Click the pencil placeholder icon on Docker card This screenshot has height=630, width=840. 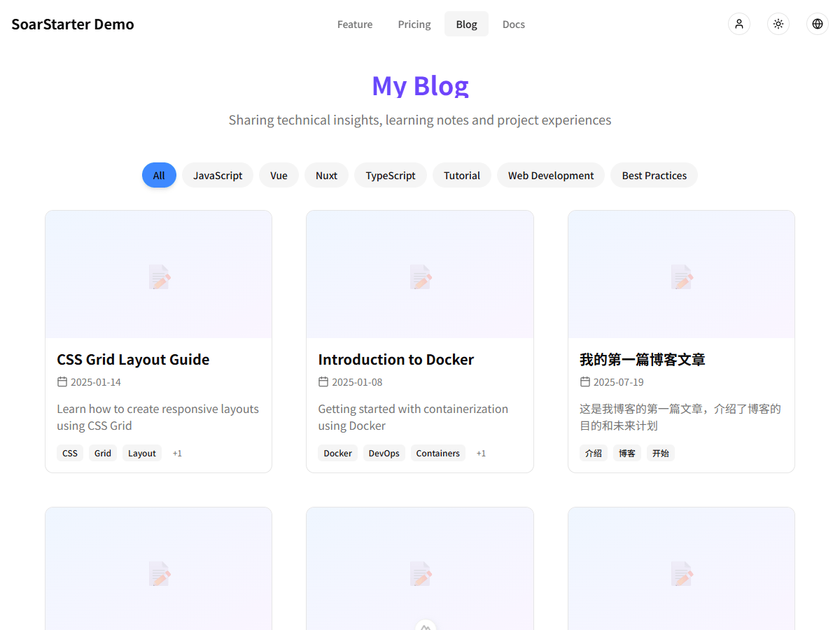pos(420,276)
